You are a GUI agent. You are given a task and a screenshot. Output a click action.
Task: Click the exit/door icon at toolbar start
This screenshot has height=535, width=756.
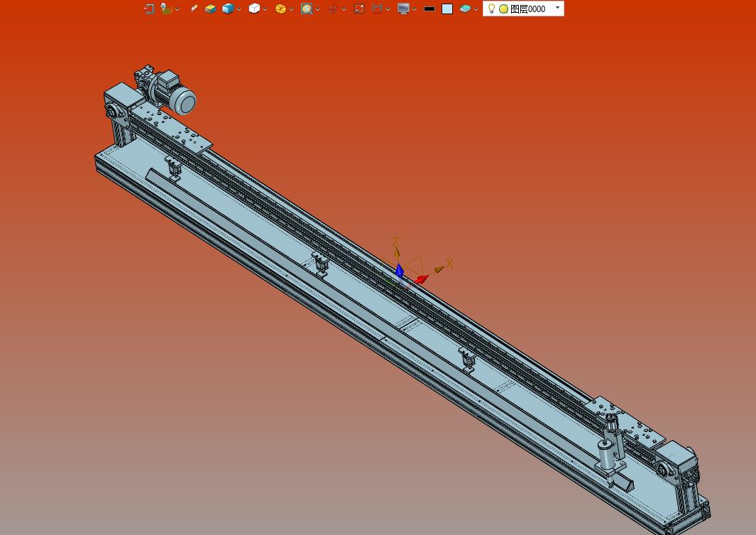pos(149,9)
